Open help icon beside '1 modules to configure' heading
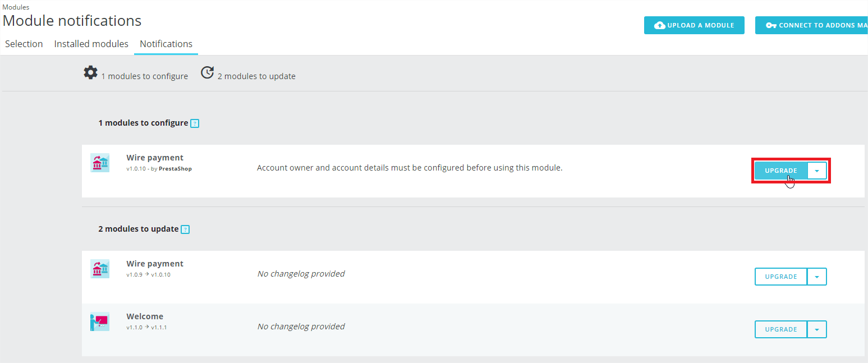 tap(195, 123)
